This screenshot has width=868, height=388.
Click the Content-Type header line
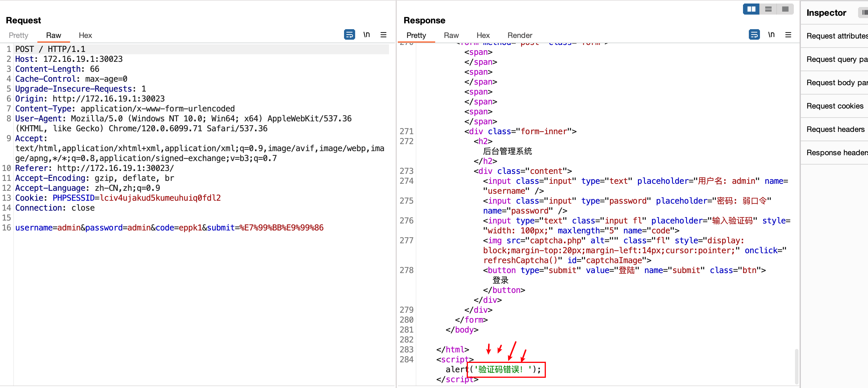[125, 109]
